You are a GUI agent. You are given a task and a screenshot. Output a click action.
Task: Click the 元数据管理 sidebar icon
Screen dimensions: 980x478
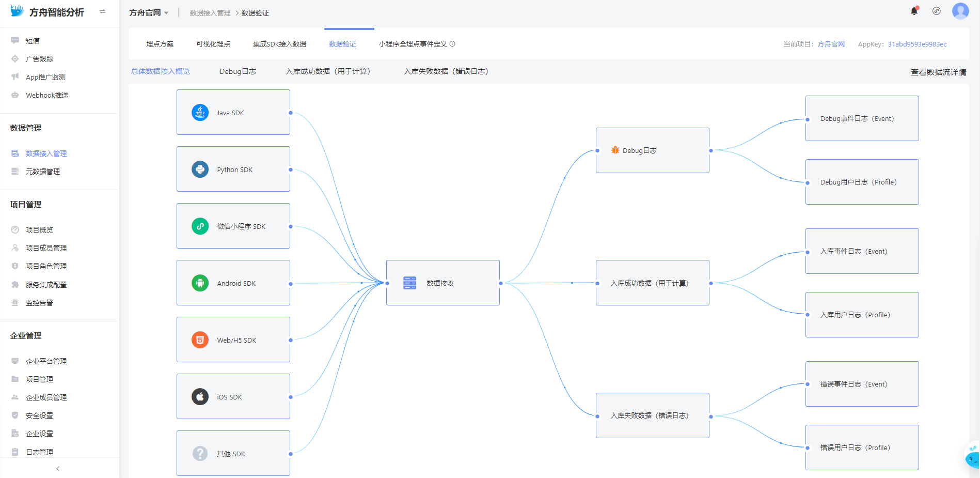coord(15,171)
